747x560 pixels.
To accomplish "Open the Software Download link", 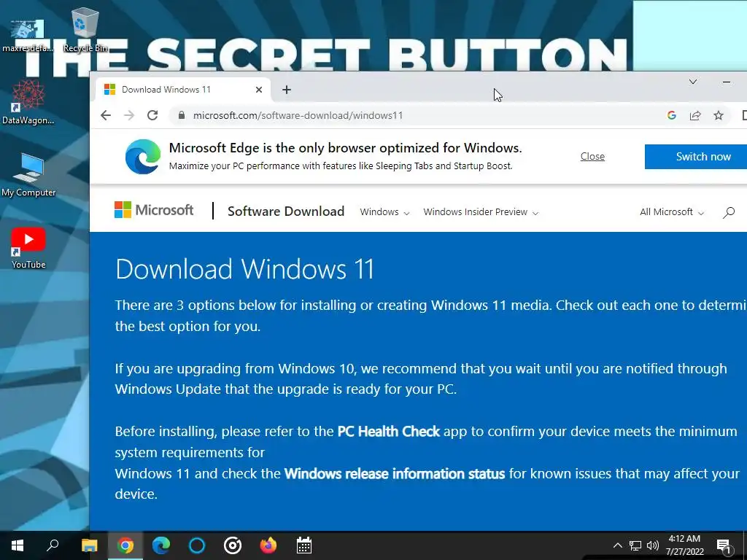I will [286, 211].
